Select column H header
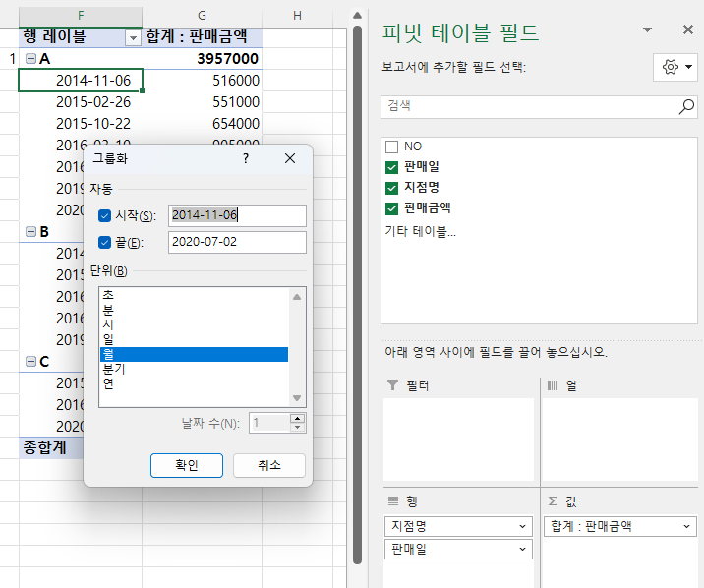Viewport: 704px width, 588px height. click(x=297, y=16)
